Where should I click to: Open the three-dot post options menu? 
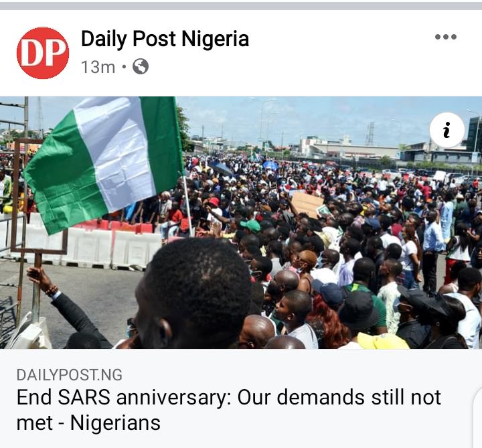(x=446, y=38)
